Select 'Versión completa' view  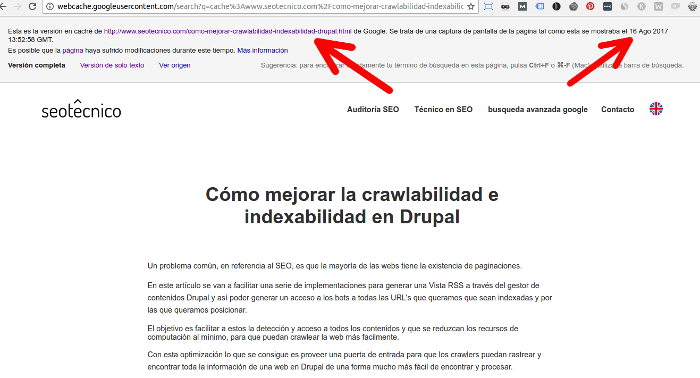pyautogui.click(x=37, y=65)
